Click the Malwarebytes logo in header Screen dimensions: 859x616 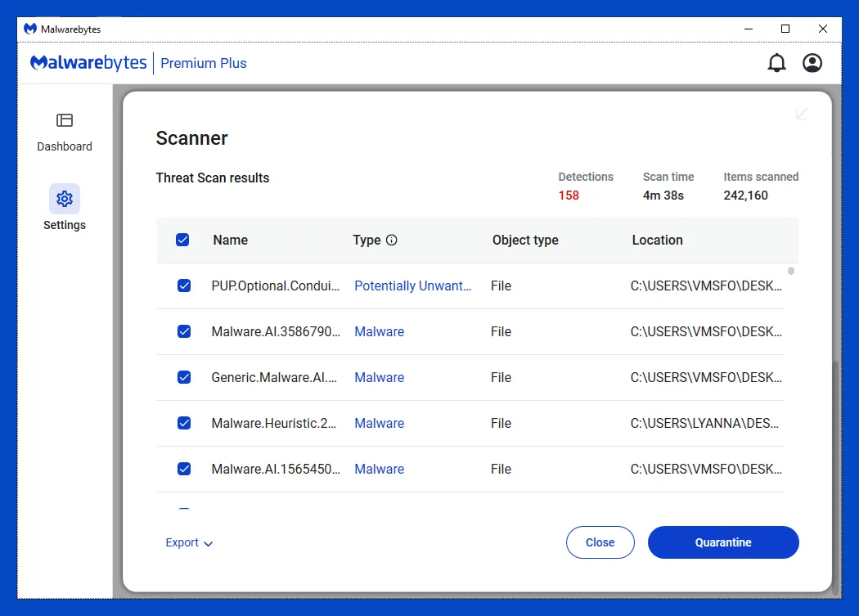(88, 63)
